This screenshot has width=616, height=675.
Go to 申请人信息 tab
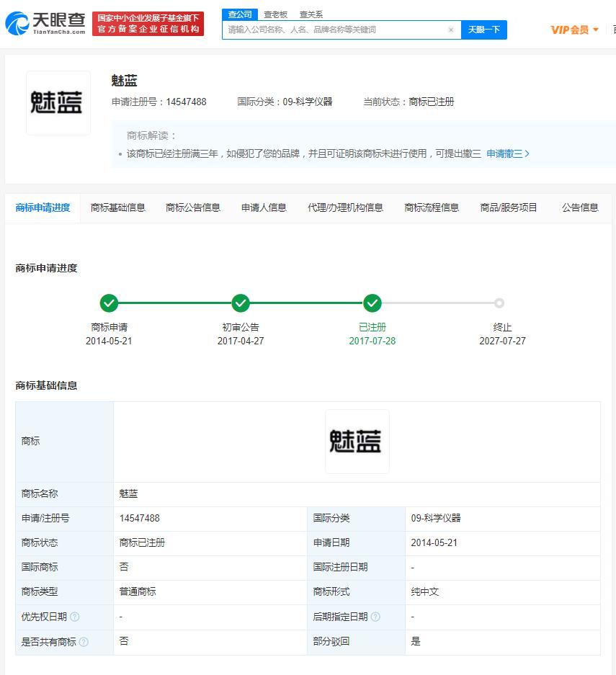264,207
